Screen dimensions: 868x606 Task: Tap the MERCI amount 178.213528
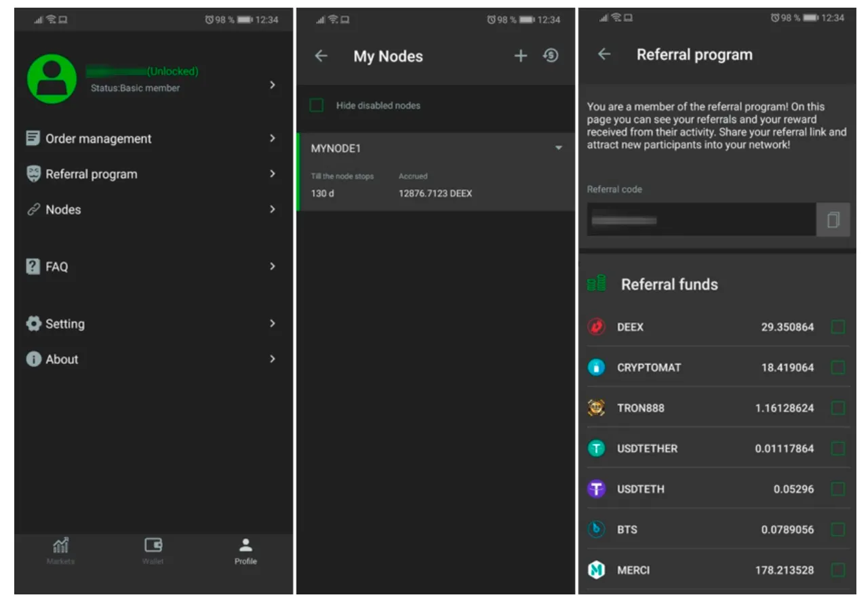(x=785, y=570)
